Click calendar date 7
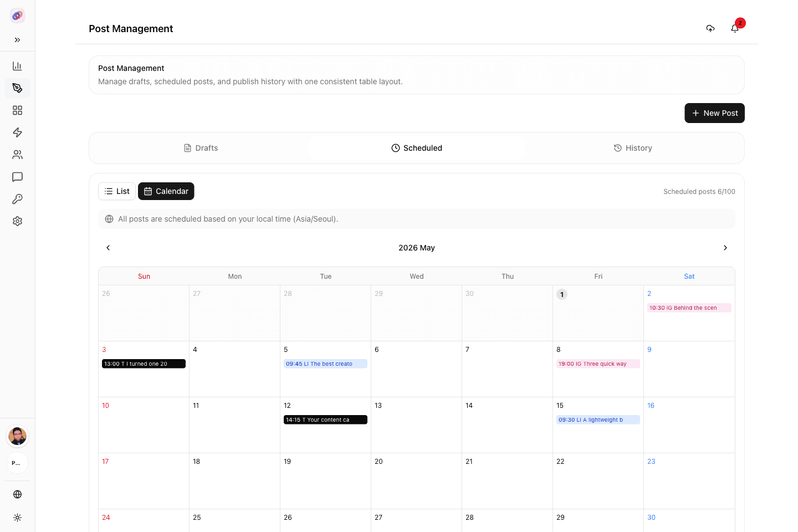Screen dimensions: 798x532 pyautogui.click(x=468, y=350)
